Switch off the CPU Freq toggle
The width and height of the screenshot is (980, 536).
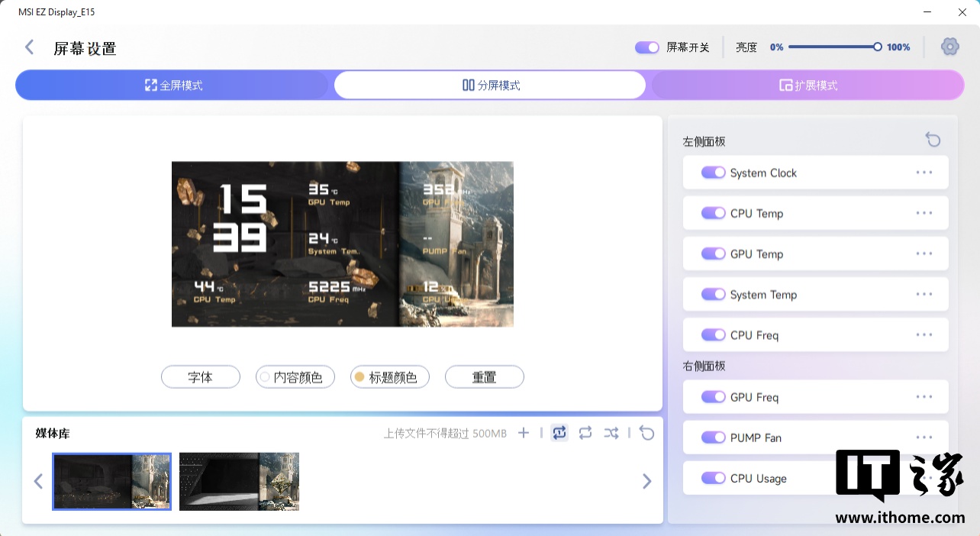[714, 334]
